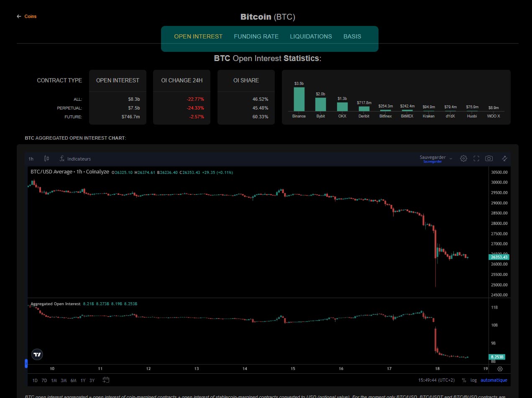Open chart settings gear icon
Image resolution: width=532 pixels, height=398 pixels.
click(463, 158)
